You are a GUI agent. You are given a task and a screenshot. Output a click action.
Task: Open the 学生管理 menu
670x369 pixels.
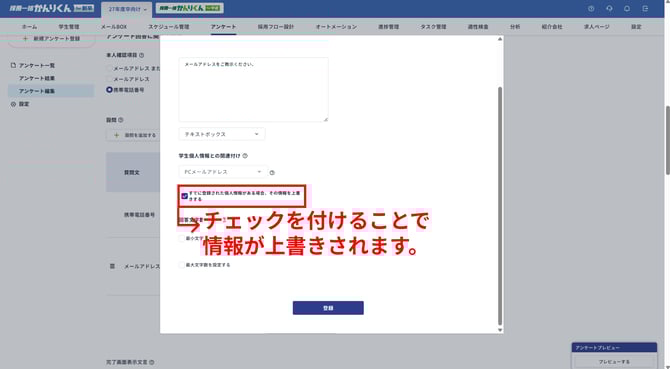[x=69, y=26]
